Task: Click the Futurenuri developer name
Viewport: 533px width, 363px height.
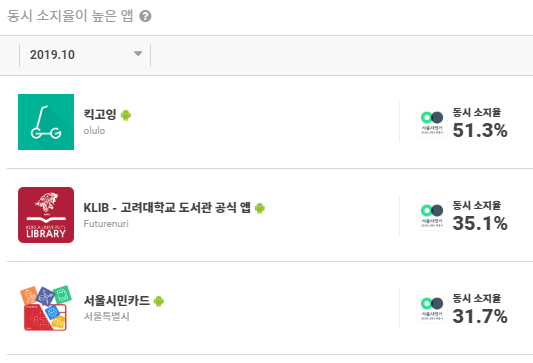Action: 106,224
